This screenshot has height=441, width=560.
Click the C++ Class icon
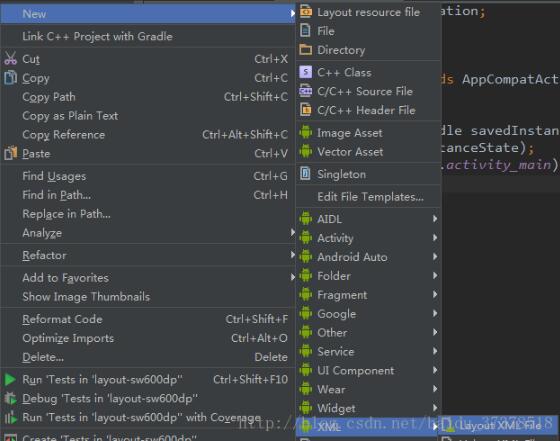click(305, 72)
